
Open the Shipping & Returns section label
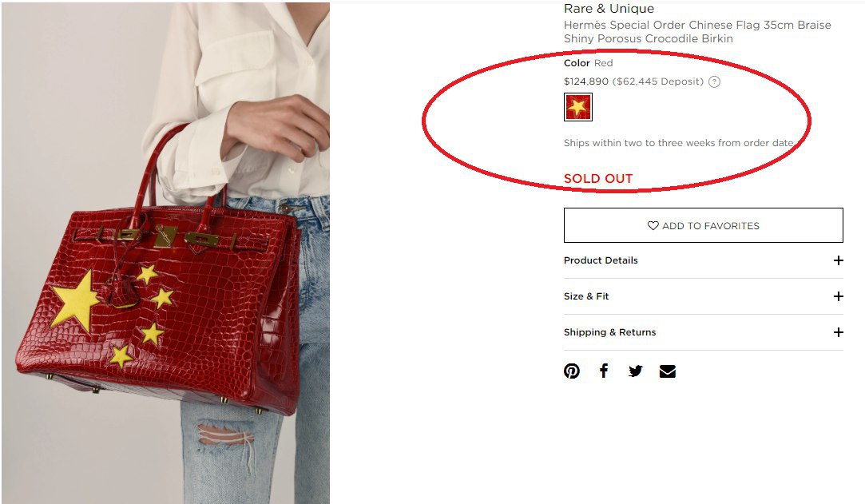(609, 332)
